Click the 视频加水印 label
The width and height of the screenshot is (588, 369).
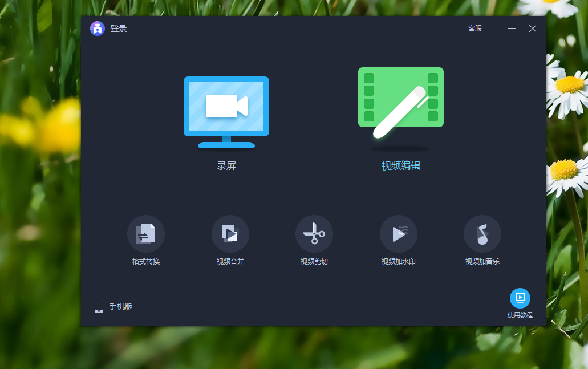click(399, 261)
